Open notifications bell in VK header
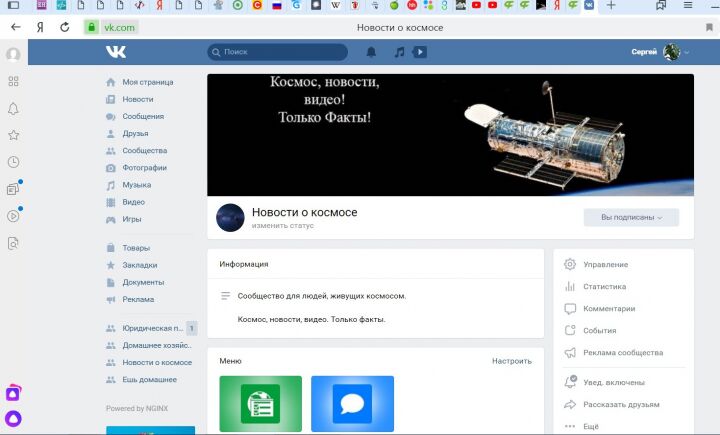The width and height of the screenshot is (720, 435). (x=371, y=52)
